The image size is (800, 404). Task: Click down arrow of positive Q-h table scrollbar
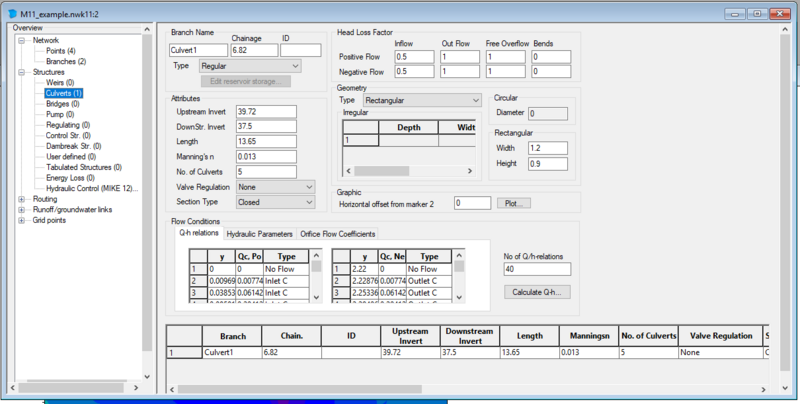(x=316, y=297)
